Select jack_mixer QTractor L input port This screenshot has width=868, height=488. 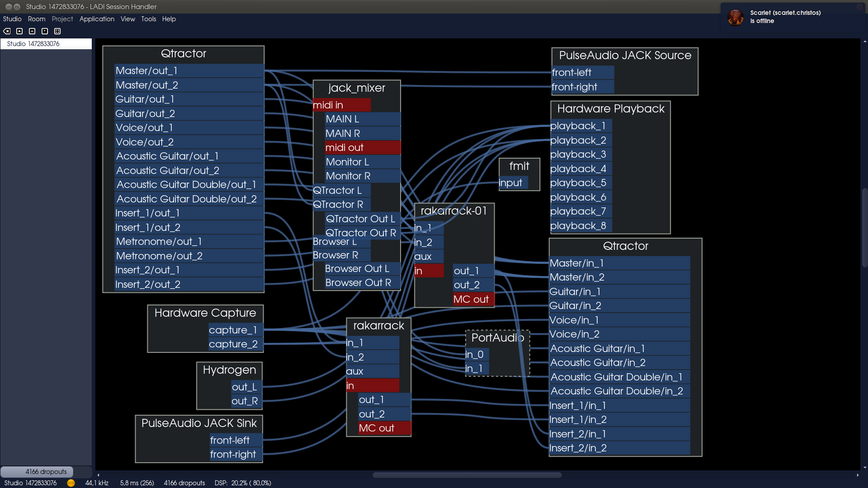[x=341, y=190]
